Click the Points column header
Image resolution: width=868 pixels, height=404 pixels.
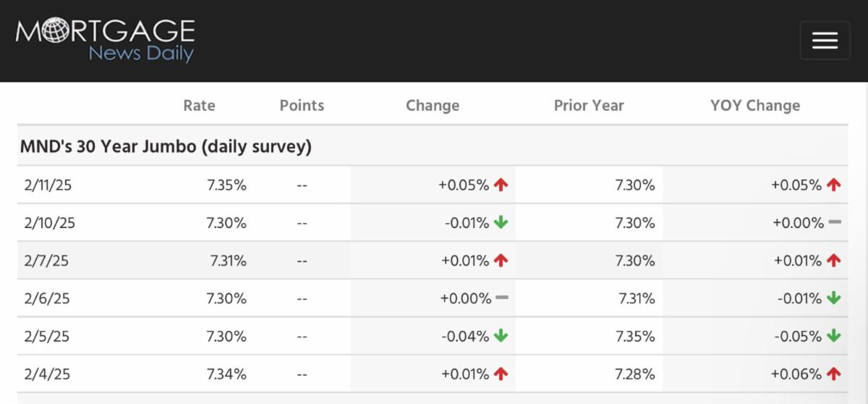(x=302, y=105)
